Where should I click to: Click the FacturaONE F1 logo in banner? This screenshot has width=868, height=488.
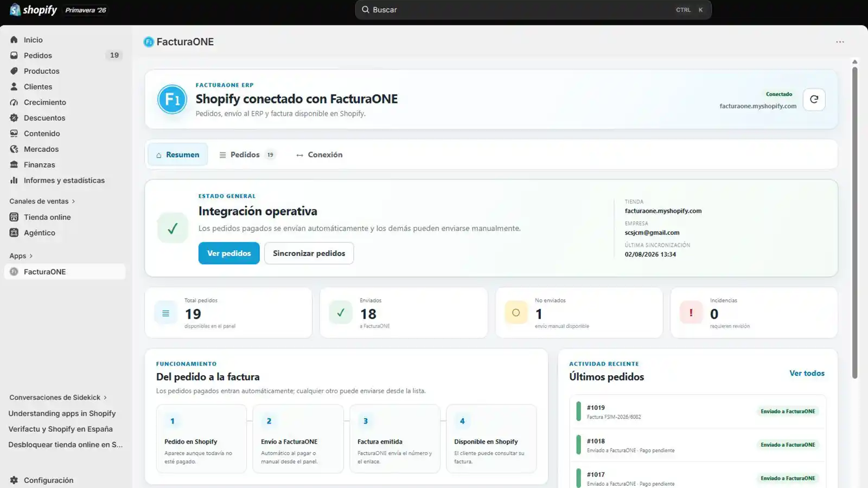pos(172,99)
